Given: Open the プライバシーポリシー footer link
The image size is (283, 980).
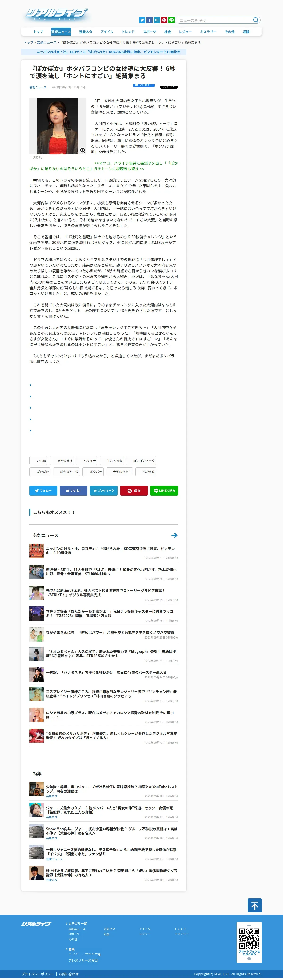Looking at the screenshot, I should pos(37,974).
